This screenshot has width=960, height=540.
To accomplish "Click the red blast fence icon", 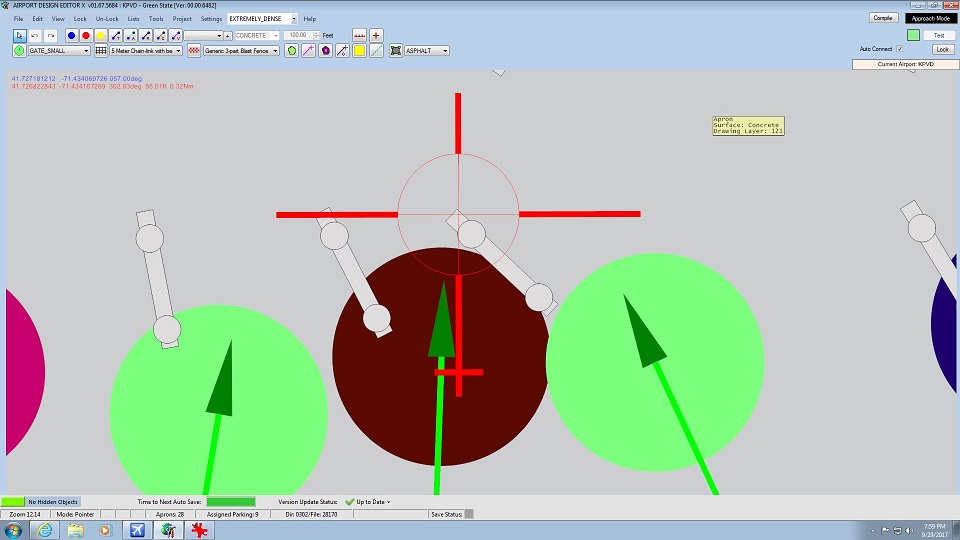I will 193,50.
